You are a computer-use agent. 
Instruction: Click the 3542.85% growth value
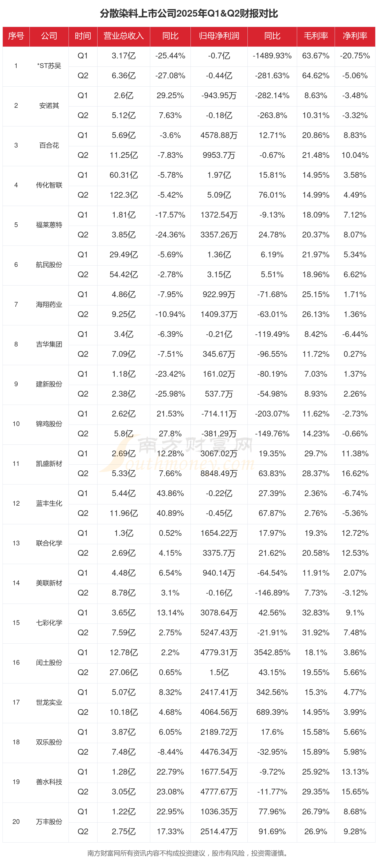click(272, 652)
